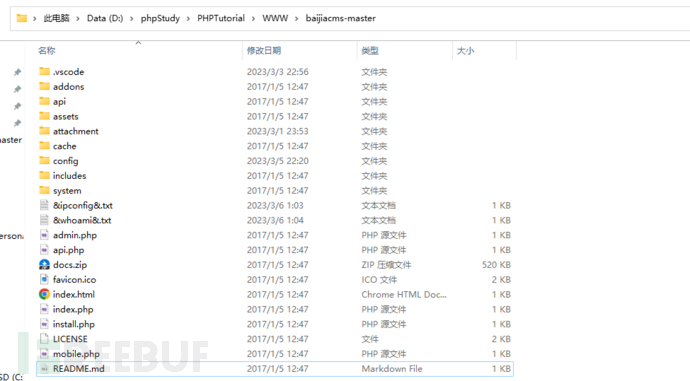Click the pin icon beside the assets row
The width and height of the screenshot is (690, 381).
click(17, 123)
